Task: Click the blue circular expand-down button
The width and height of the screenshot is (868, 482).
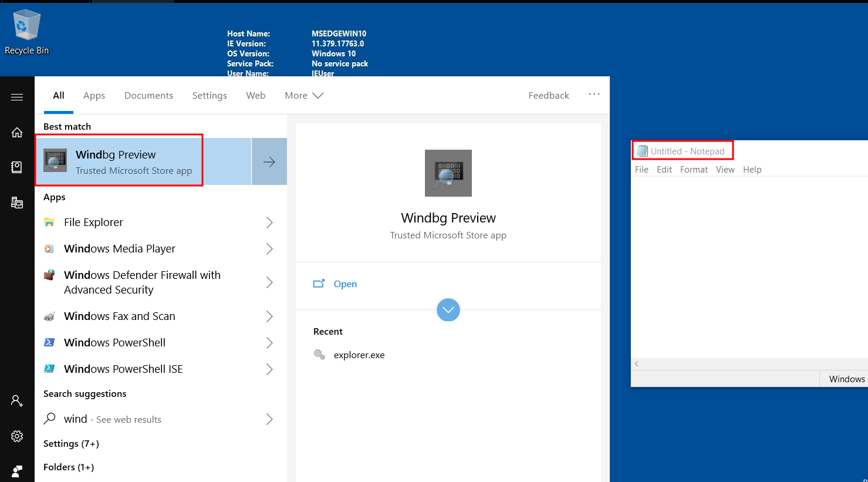Action: coord(448,310)
